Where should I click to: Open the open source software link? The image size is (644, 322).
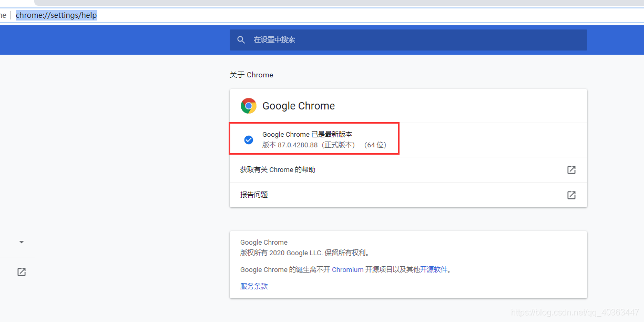pyautogui.click(x=434, y=269)
